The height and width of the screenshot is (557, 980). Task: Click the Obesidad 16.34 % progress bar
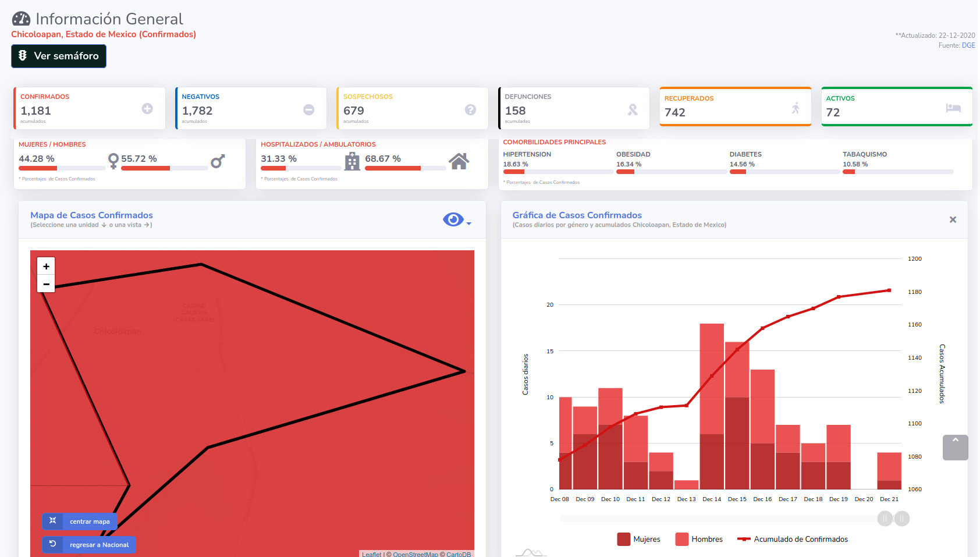pyautogui.click(x=670, y=172)
